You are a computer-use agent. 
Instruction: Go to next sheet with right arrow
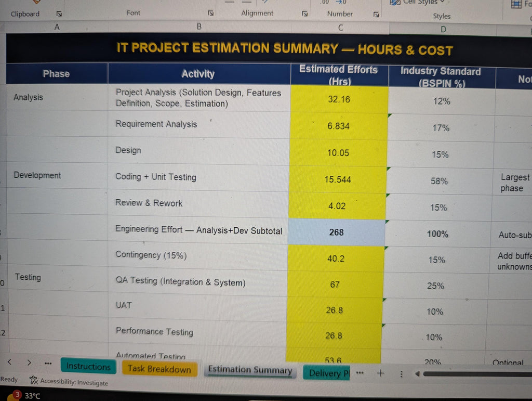click(x=29, y=363)
